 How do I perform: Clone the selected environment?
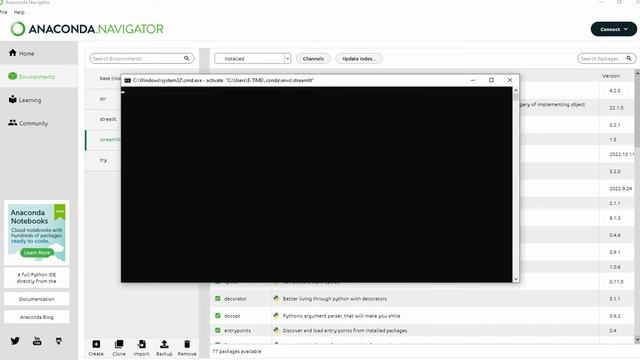119,348
